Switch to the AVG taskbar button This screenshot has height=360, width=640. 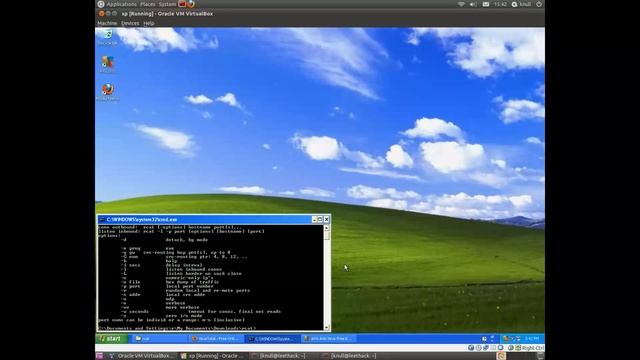[329, 338]
